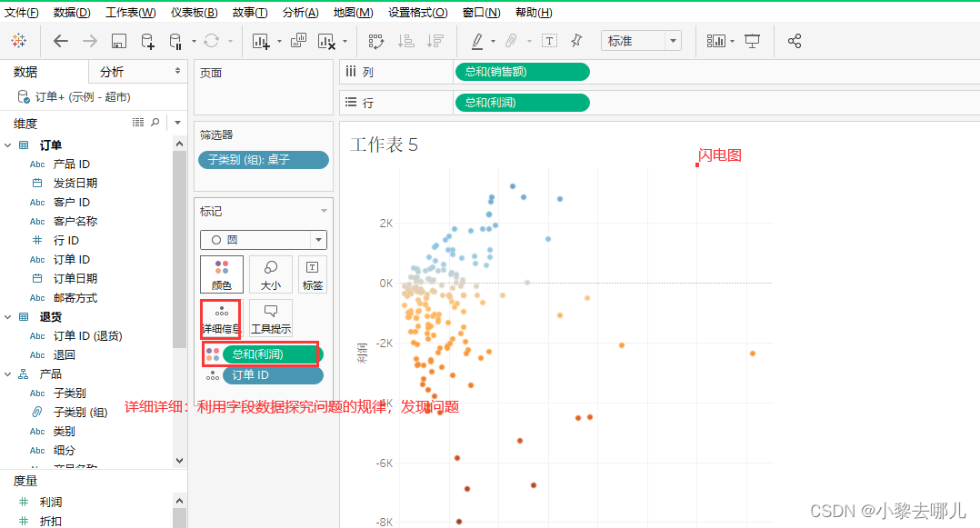Click the 标签 (Label) mark icon
Viewport: 980px width, 528px height.
311,274
